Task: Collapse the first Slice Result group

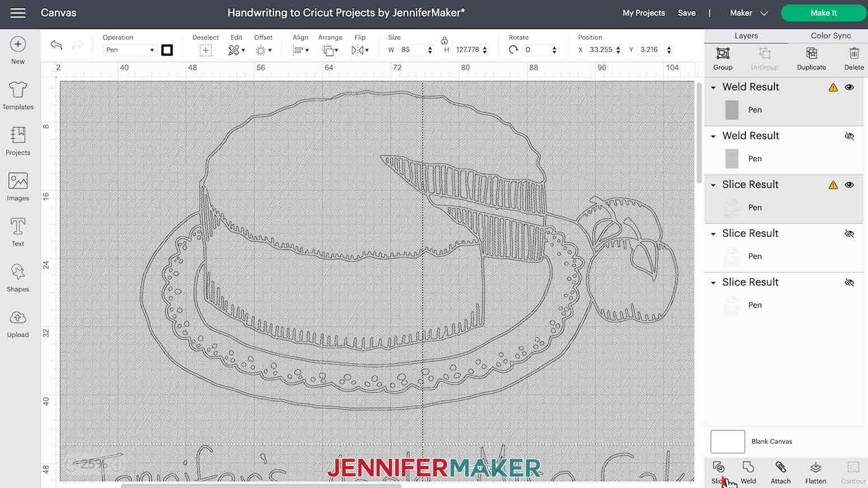Action: pos(713,185)
